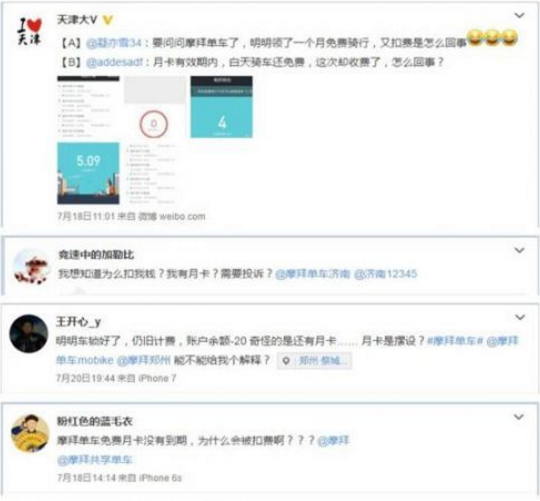Open the @摩拜共享单车 mention link
The image size is (540, 501).
(x=95, y=460)
